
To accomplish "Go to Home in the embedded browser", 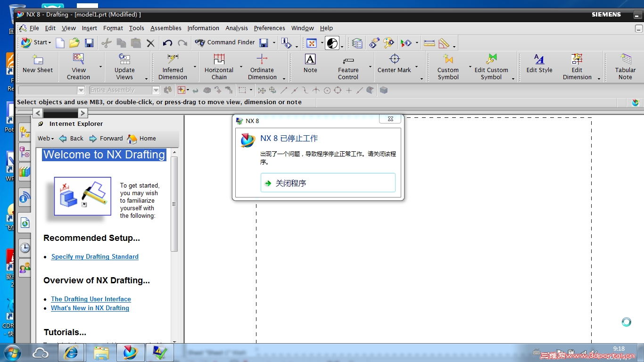I will (142, 139).
